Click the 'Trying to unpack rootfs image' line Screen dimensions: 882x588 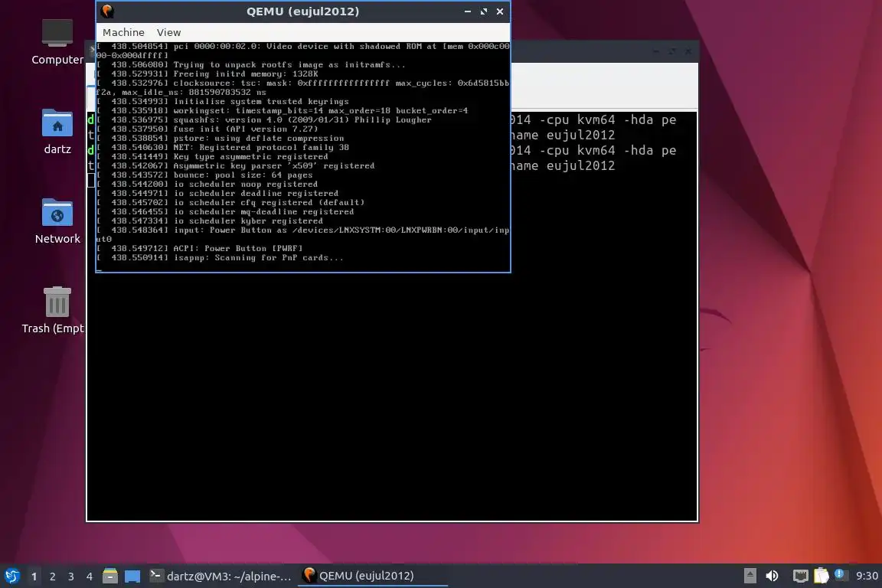pos(251,65)
